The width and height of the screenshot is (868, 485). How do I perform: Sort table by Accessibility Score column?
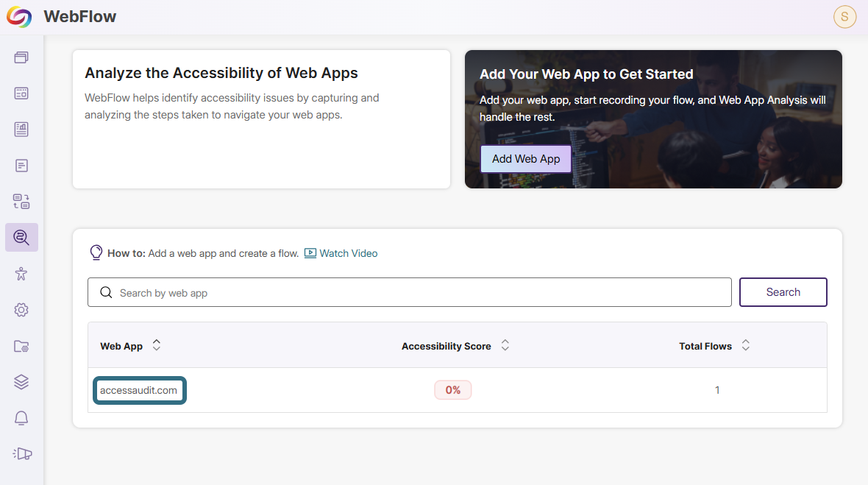[x=505, y=345]
